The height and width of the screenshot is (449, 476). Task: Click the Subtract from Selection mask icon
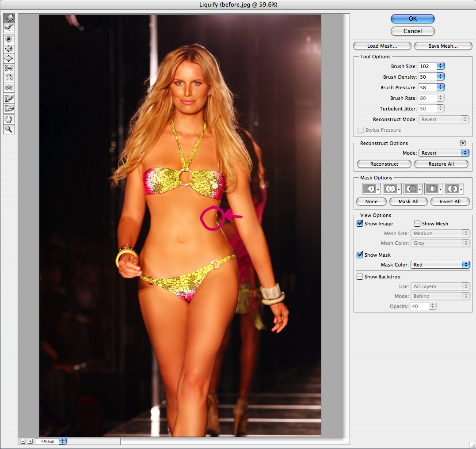click(412, 189)
